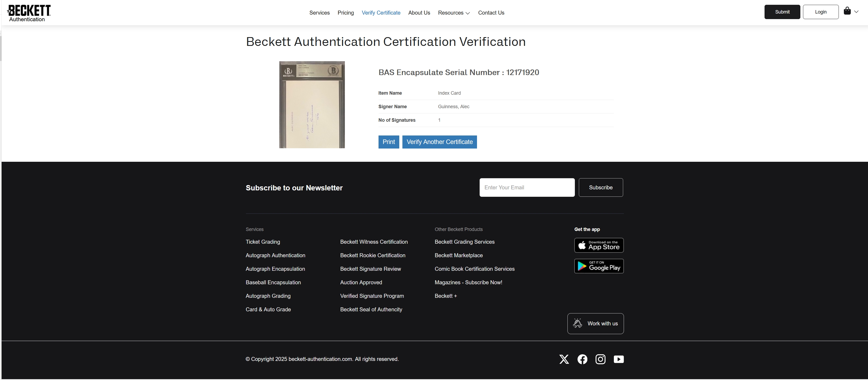Go to Services in the top navigation
Image resolution: width=868 pixels, height=380 pixels.
pyautogui.click(x=319, y=13)
